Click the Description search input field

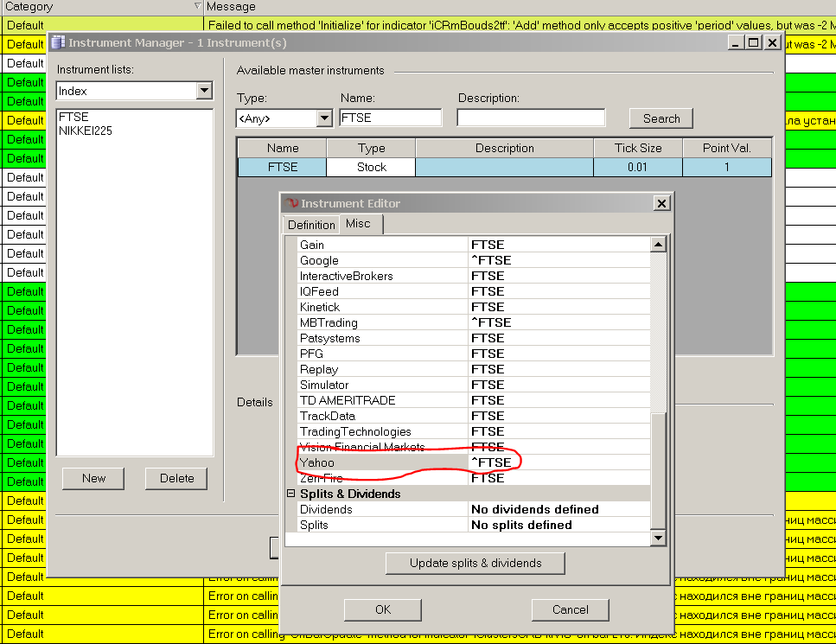pyautogui.click(x=530, y=118)
